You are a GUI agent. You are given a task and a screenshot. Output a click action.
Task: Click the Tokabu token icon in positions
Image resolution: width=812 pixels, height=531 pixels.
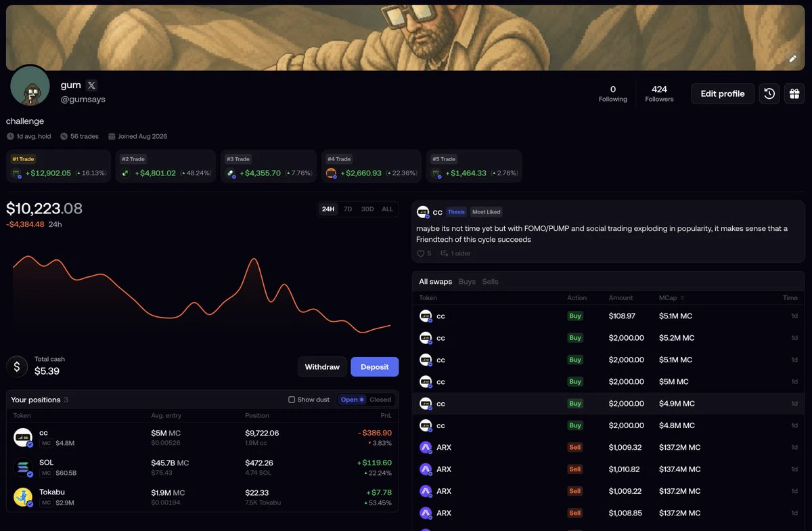(23, 497)
